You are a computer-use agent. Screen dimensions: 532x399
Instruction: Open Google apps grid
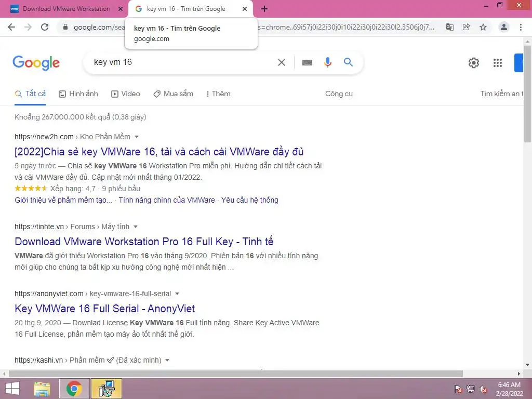click(x=497, y=63)
